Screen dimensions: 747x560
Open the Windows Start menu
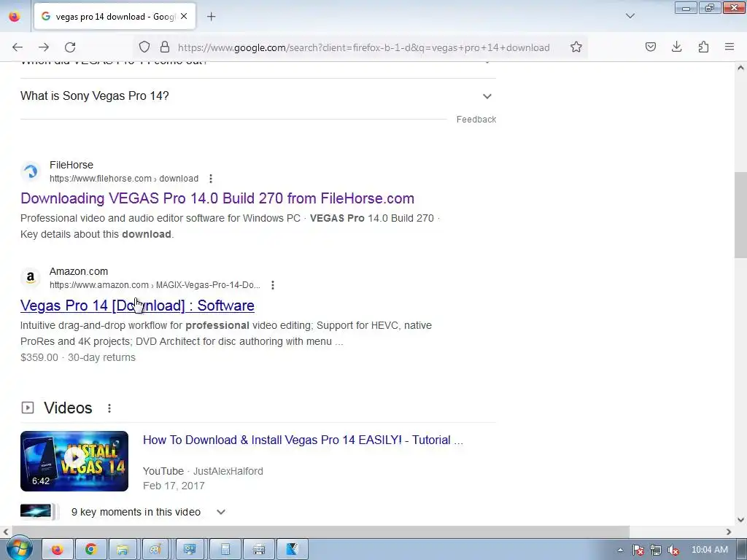coord(18,548)
